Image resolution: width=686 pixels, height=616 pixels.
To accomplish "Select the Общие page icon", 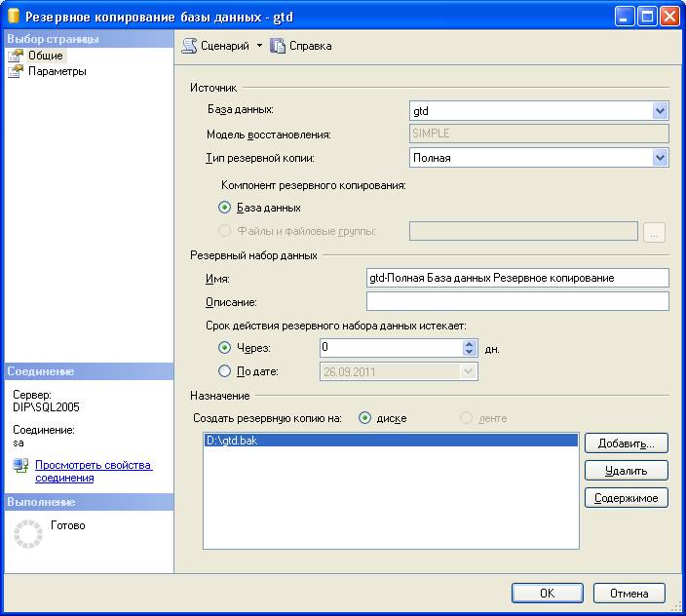I will point(15,56).
